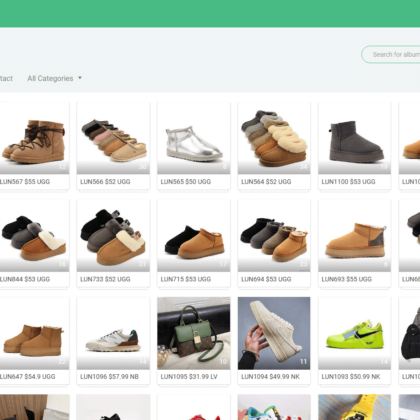
Task: Click the LUN1094 $49.99 NK title
Action: pos(270,377)
